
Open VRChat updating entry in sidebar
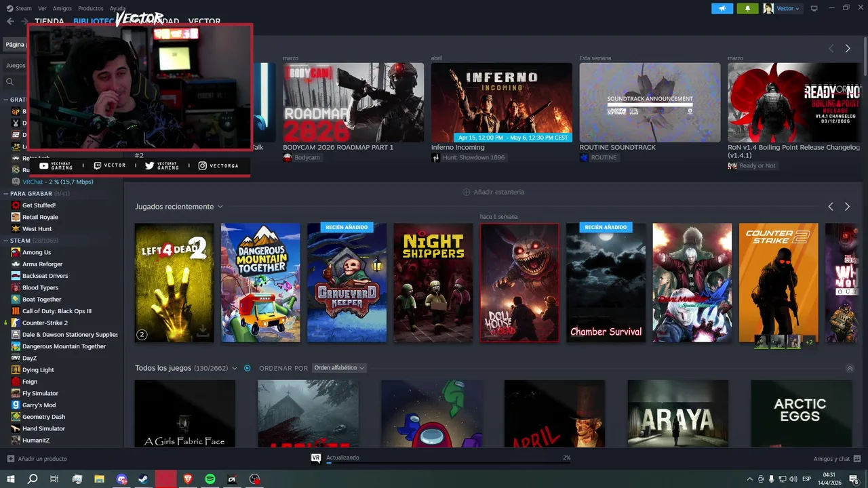[58, 182]
